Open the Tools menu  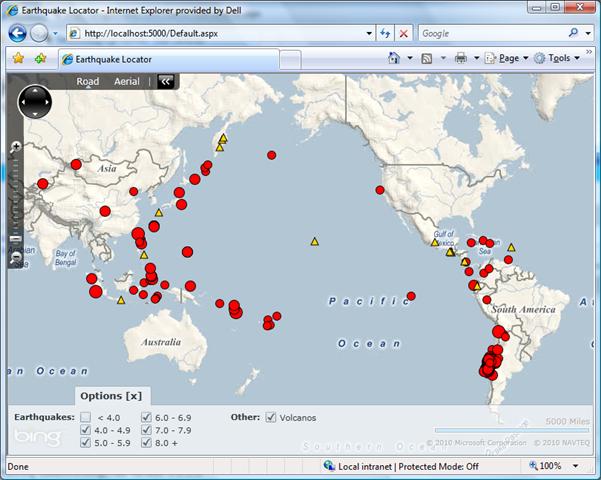point(557,58)
